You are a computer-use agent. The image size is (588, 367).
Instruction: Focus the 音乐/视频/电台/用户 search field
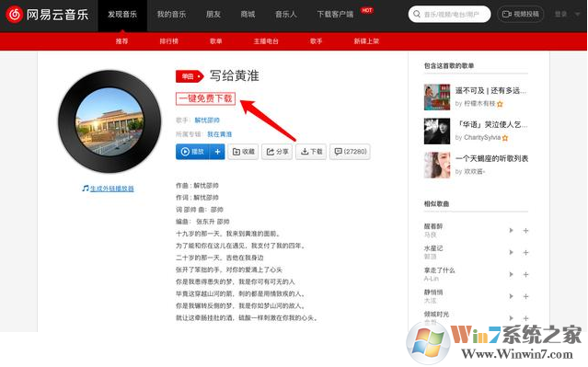click(x=449, y=14)
